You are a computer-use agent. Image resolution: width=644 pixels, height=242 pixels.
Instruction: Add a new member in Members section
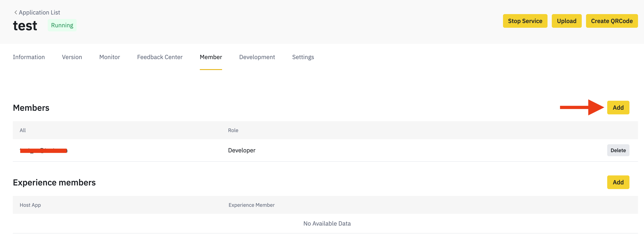pos(618,108)
